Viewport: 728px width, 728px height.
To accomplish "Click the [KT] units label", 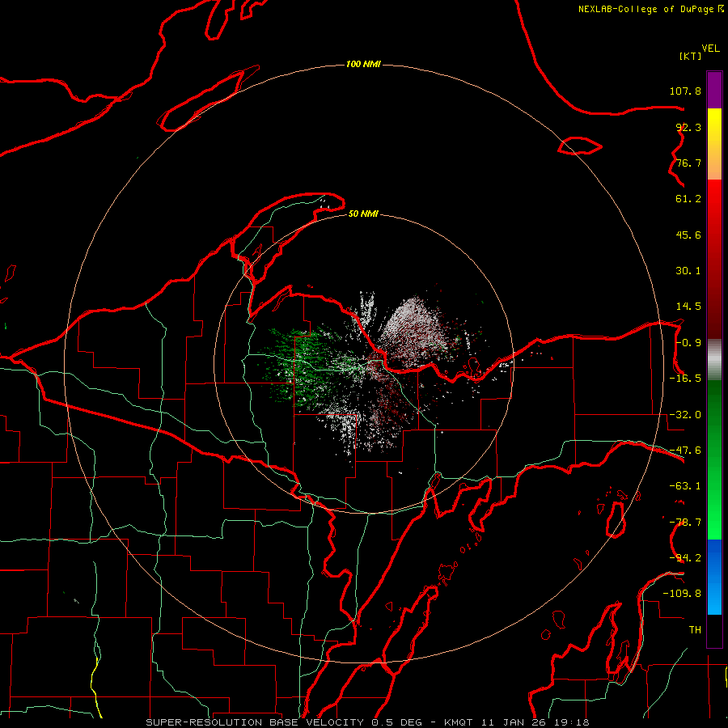I will tap(691, 56).
